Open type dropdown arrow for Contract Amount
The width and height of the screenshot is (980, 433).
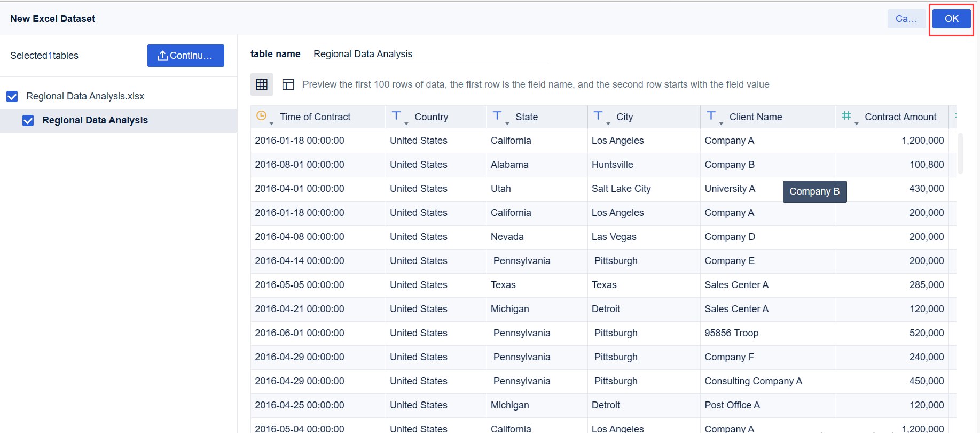[x=857, y=123]
